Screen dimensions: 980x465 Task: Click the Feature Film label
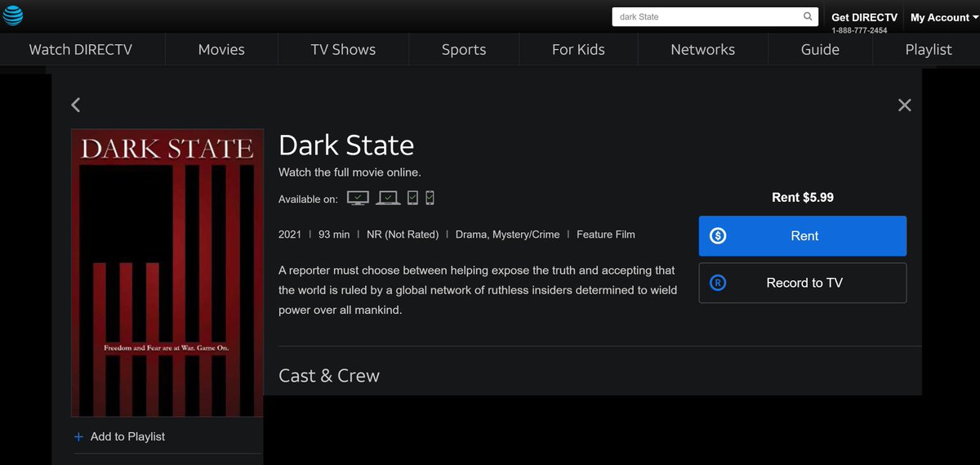click(606, 235)
